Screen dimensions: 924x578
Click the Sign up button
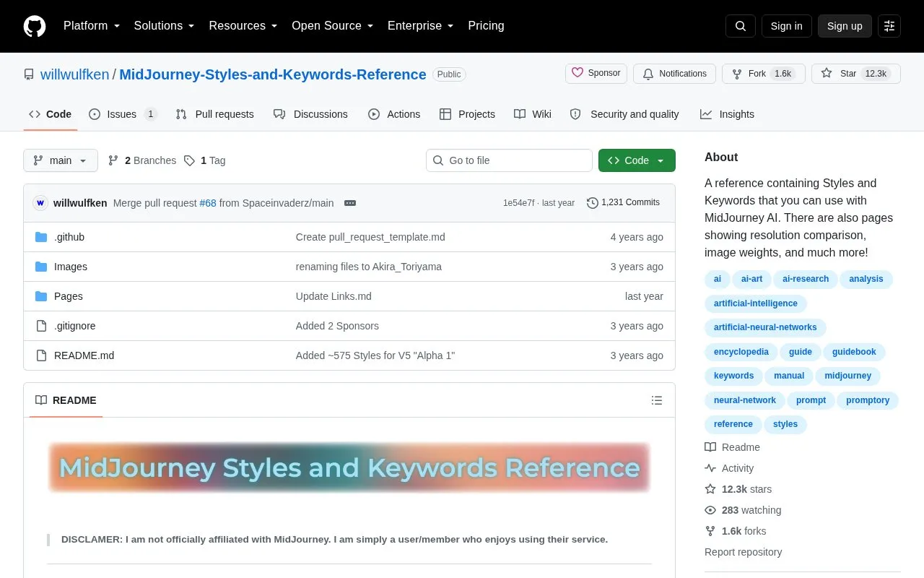click(x=845, y=26)
